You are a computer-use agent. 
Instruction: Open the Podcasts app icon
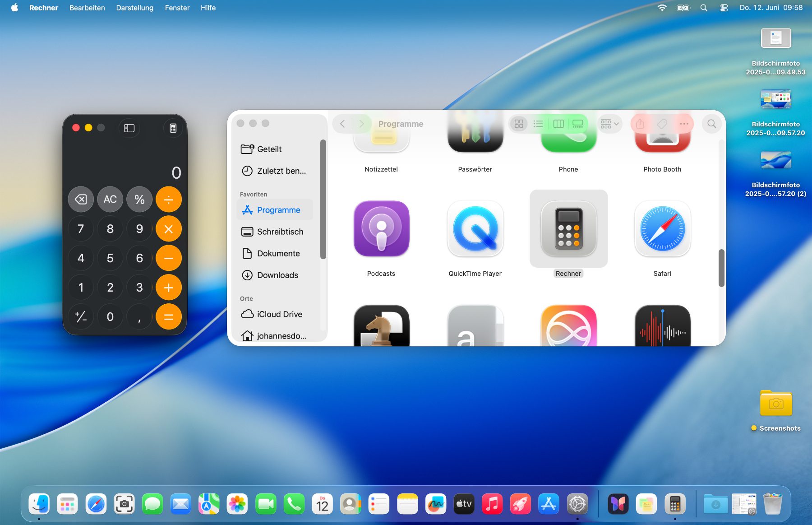point(381,229)
